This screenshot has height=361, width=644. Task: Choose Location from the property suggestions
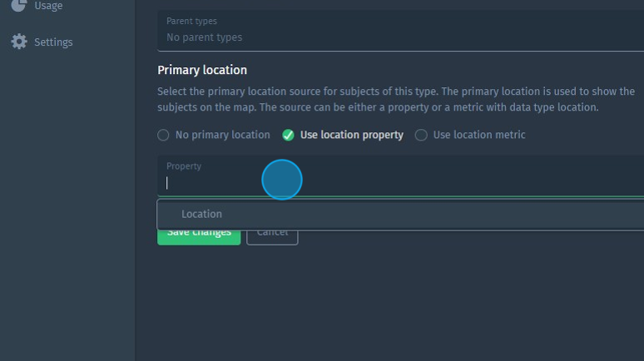coord(201,214)
